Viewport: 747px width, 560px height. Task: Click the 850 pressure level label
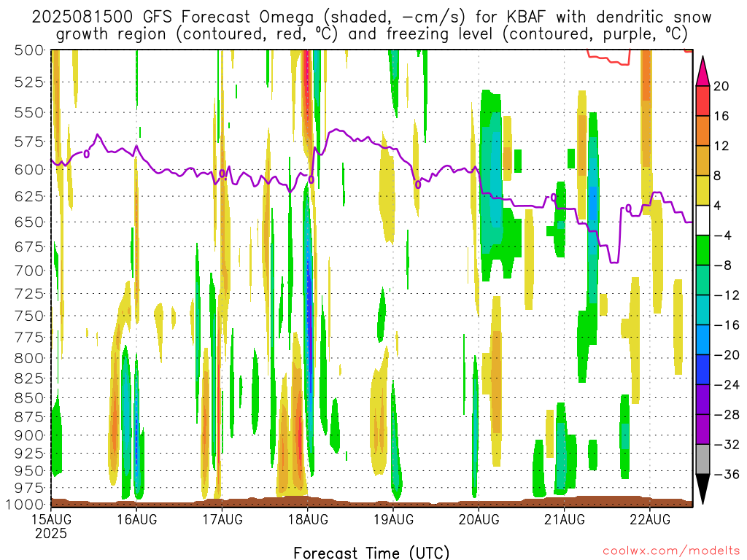pyautogui.click(x=29, y=398)
